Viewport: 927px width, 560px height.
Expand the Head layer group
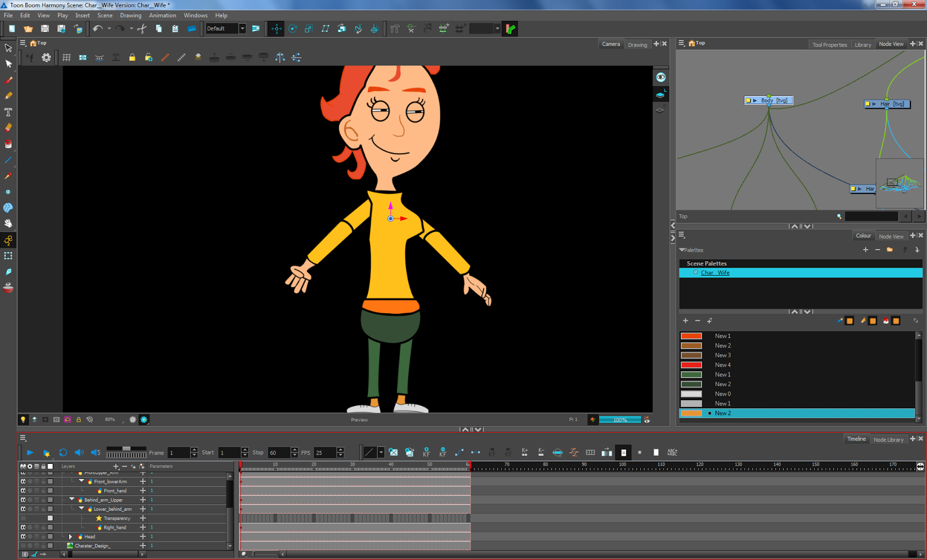[71, 537]
